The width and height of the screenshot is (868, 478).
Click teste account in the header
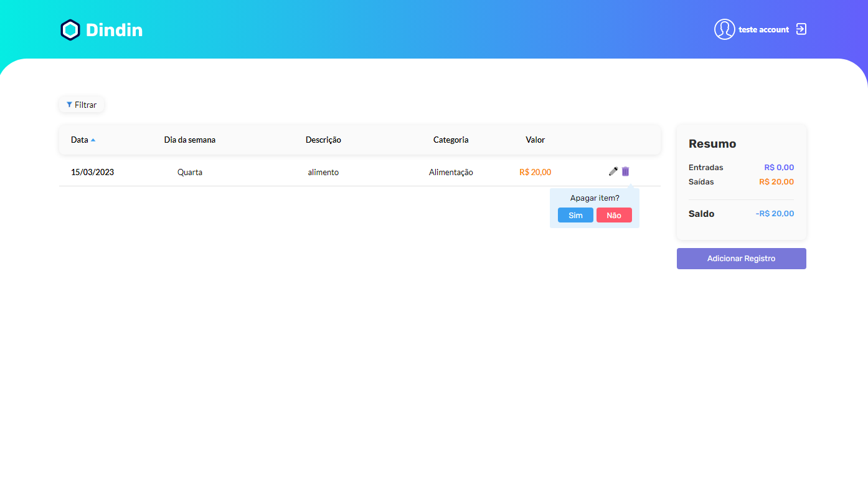pyautogui.click(x=762, y=29)
